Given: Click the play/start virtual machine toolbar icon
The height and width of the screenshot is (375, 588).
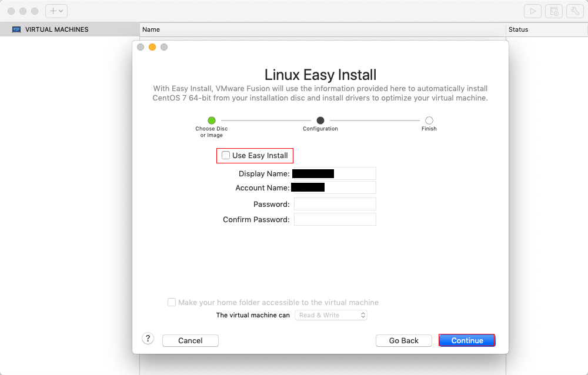Looking at the screenshot, I should (x=533, y=11).
